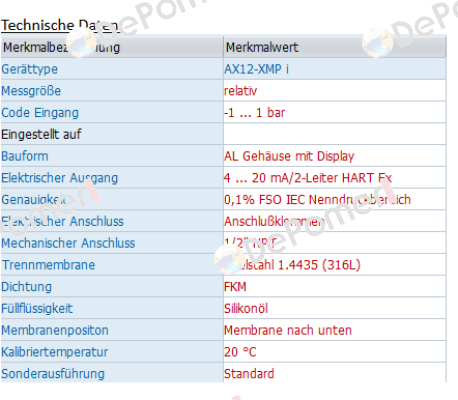Click the Elektrischer Ausgang label
This screenshot has width=458, height=400.
pyautogui.click(x=60, y=178)
